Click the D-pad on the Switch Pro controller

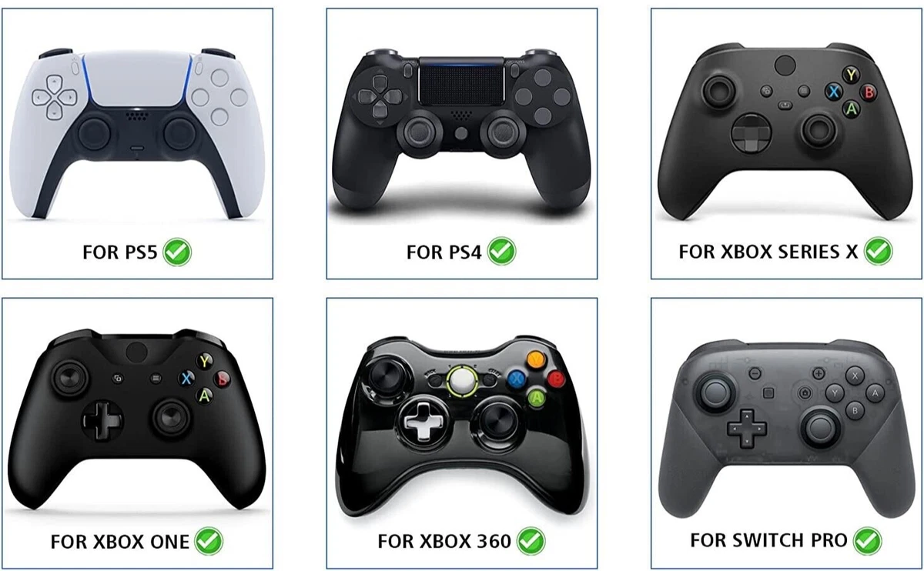[745, 428]
